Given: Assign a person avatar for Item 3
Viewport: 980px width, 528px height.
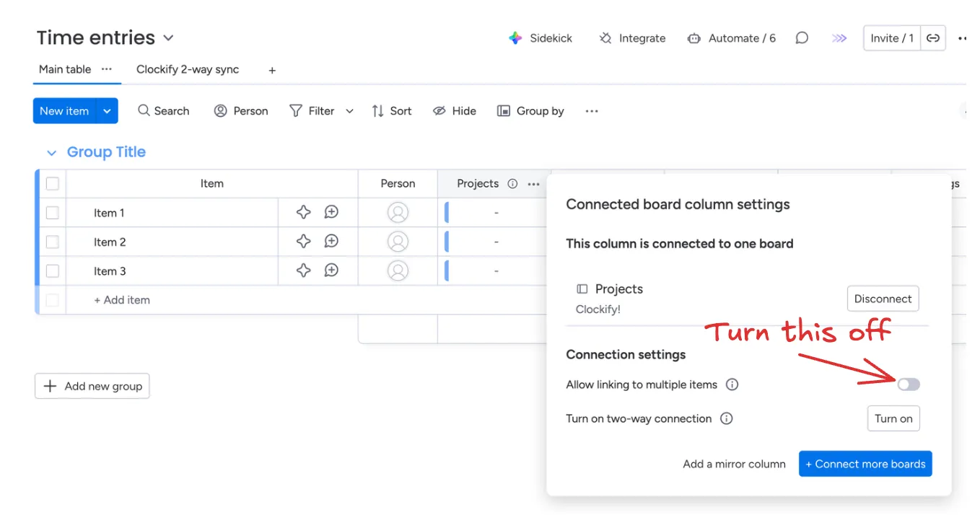Looking at the screenshot, I should (x=398, y=271).
